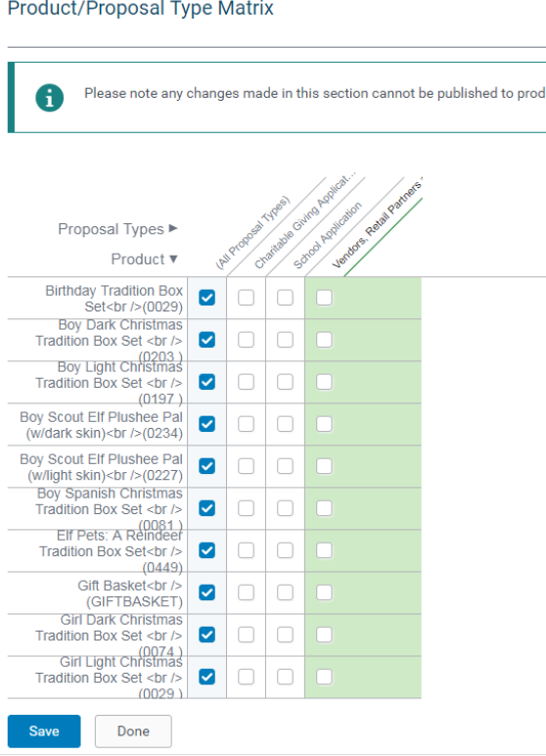This screenshot has height=756, width=546.
Task: Select the School Application column header
Action: (327, 235)
